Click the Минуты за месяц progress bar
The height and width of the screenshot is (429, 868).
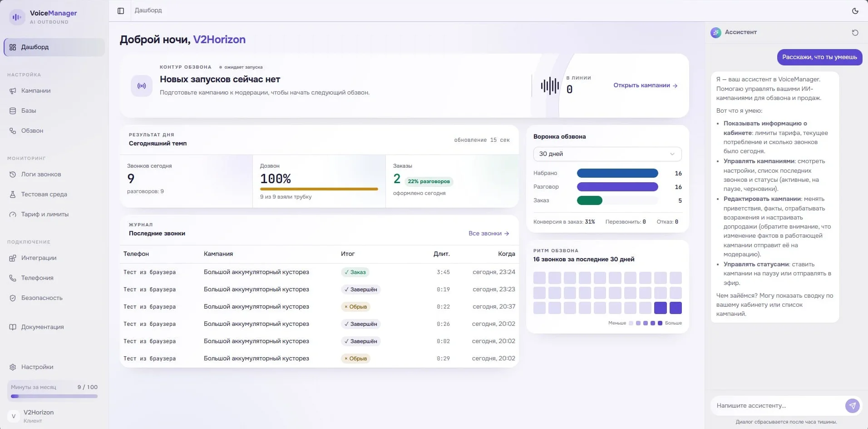54,396
